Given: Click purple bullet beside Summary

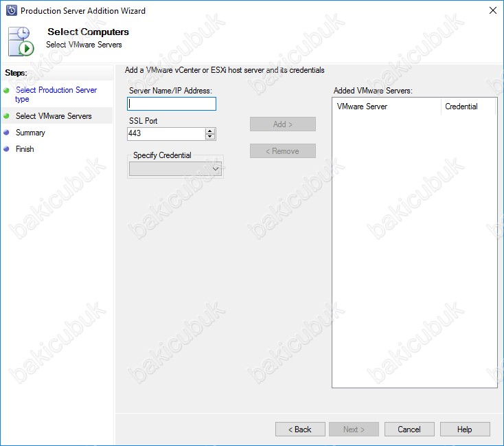Looking at the screenshot, I should (6, 132).
